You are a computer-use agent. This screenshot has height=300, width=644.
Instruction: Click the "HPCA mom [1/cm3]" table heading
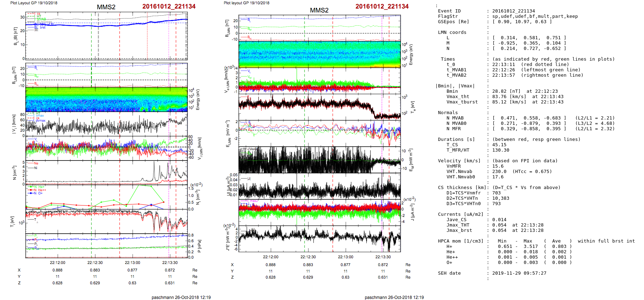[461, 241]
